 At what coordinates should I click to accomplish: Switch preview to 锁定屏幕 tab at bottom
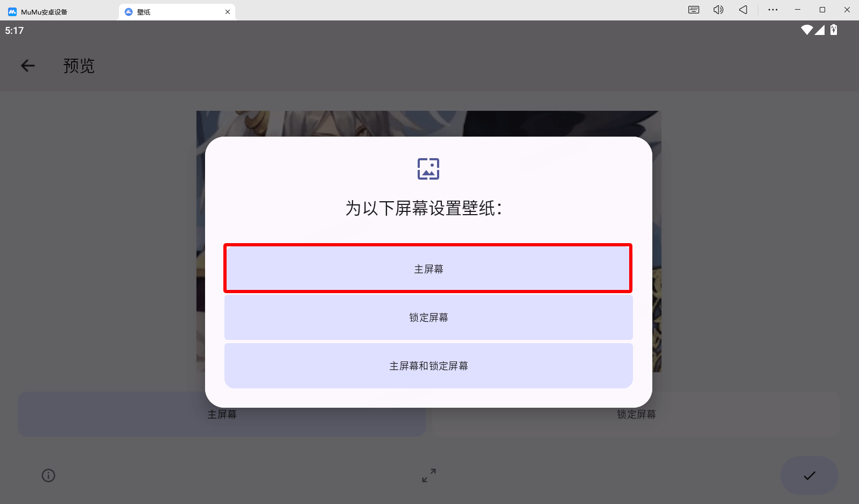click(x=636, y=414)
